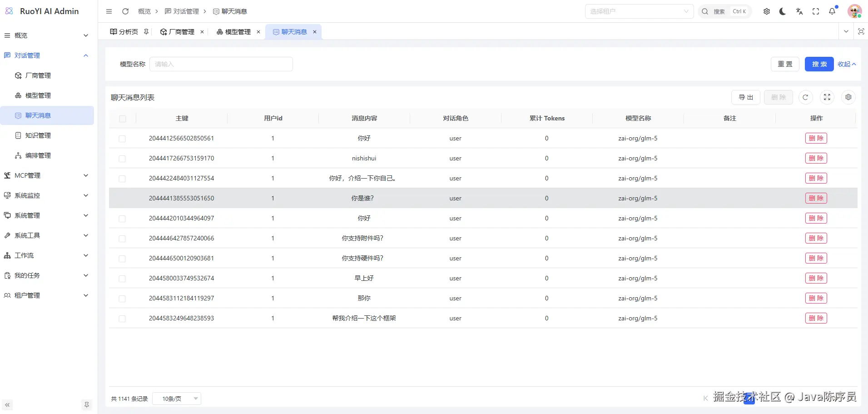Refresh the page with the header reload icon

(x=125, y=11)
